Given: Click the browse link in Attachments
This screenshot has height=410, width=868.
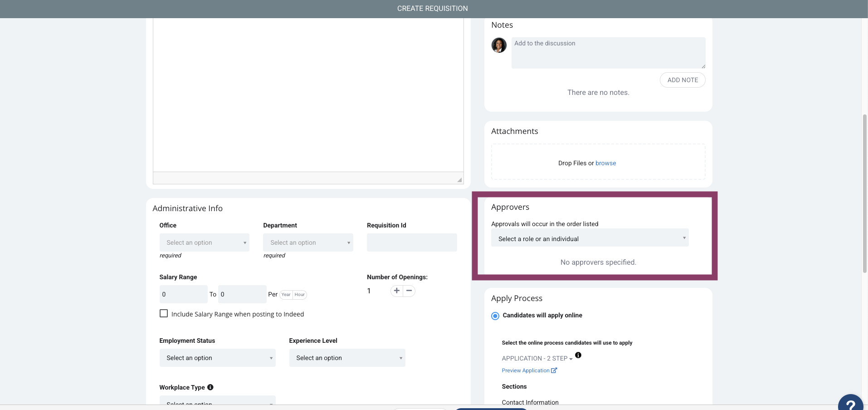Looking at the screenshot, I should (x=605, y=163).
